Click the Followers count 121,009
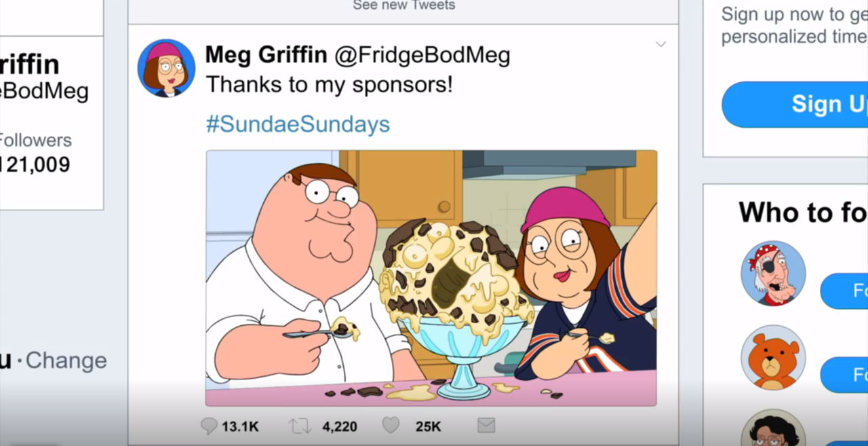Image resolution: width=868 pixels, height=446 pixels. click(35, 164)
